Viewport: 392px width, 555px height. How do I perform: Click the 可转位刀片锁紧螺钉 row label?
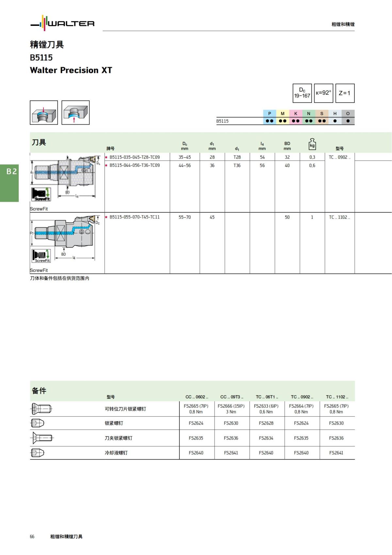tap(125, 409)
